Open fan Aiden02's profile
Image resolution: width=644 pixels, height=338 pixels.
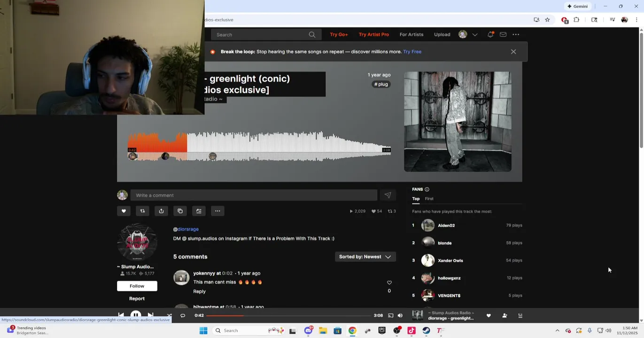(446, 225)
